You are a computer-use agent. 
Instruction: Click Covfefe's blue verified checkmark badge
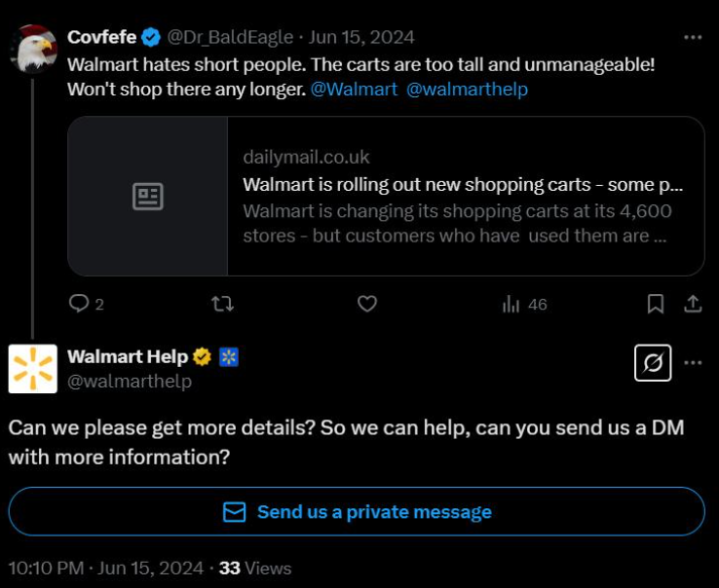click(151, 37)
